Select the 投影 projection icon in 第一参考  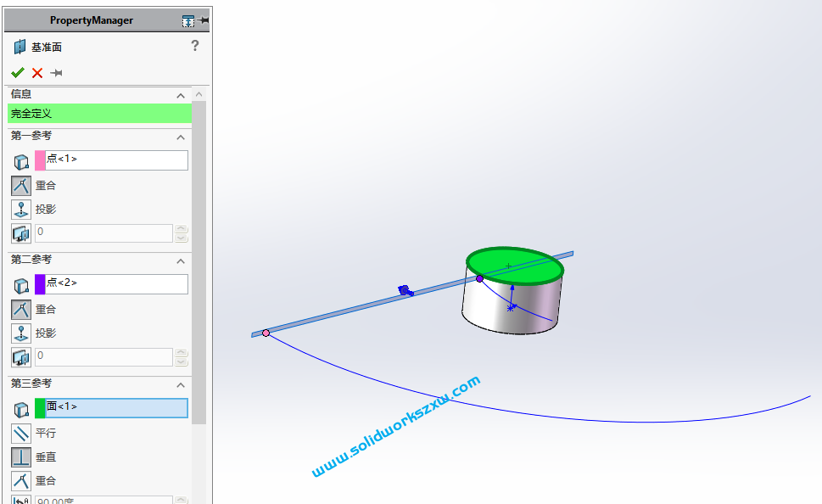pos(20,209)
